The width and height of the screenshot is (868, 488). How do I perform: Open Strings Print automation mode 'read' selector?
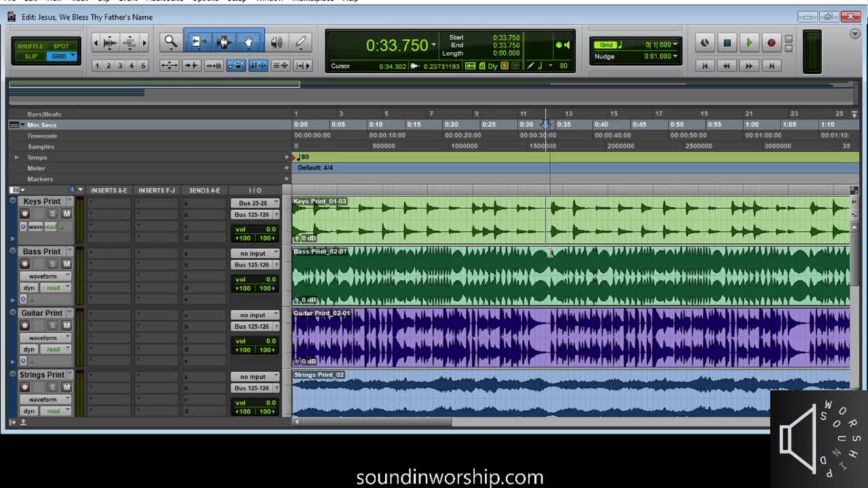(x=56, y=411)
